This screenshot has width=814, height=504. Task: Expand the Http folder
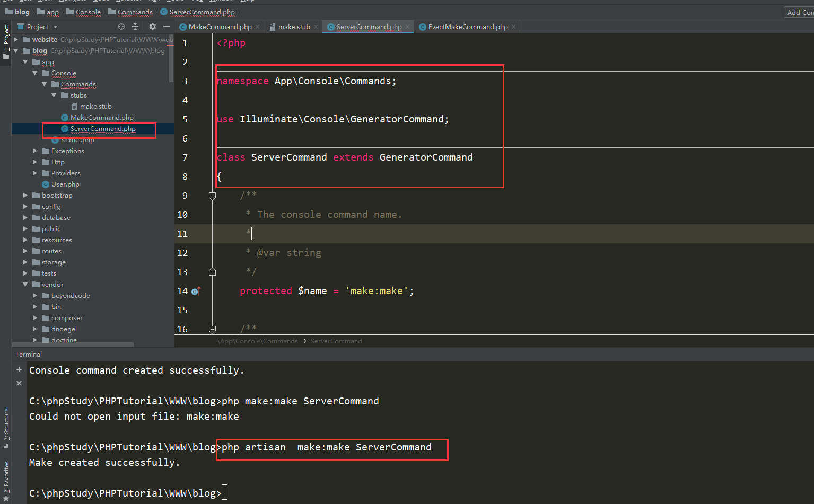pyautogui.click(x=35, y=162)
